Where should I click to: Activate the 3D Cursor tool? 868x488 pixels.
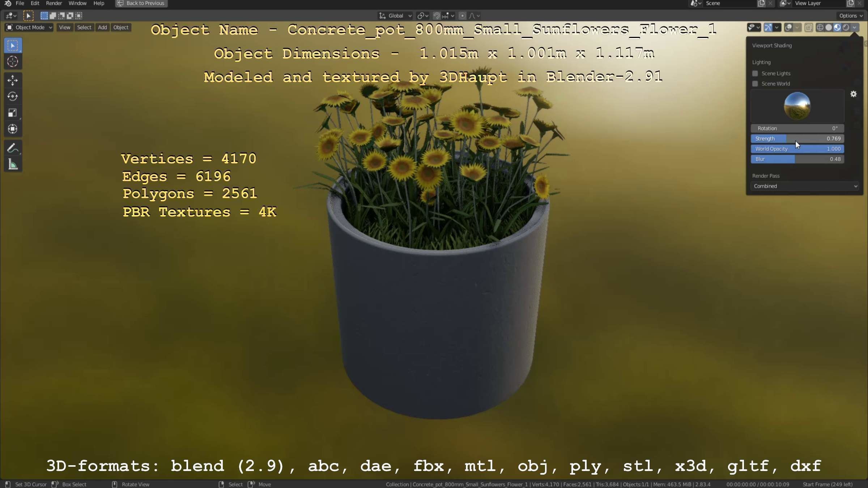pos(13,62)
